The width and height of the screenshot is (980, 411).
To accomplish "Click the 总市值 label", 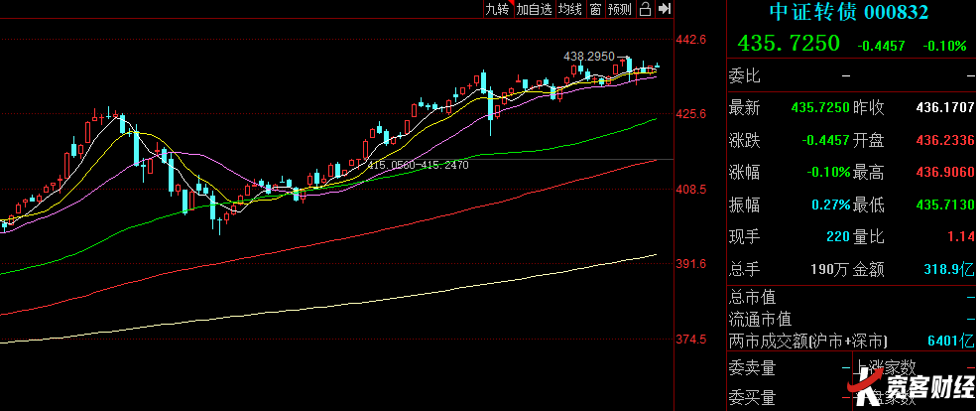I will 753,297.
